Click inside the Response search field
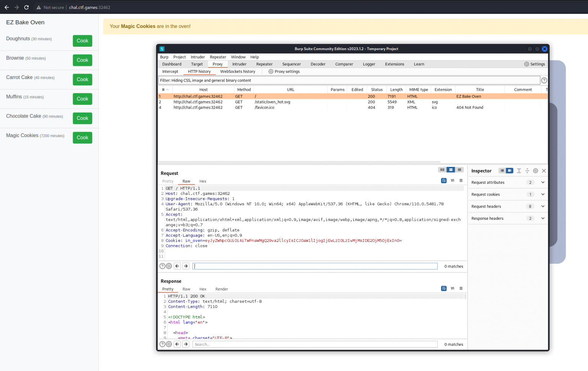Image resolution: width=588 pixels, height=371 pixels. [315, 344]
